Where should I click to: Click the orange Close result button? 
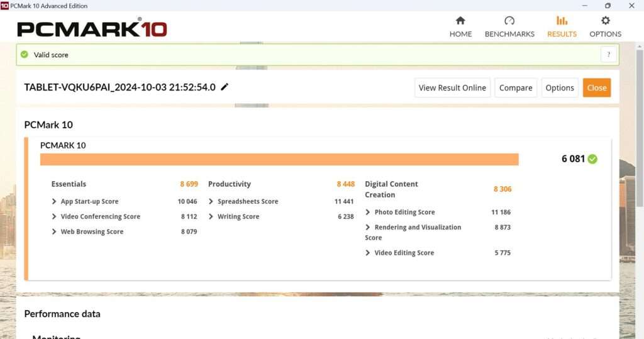coord(596,88)
